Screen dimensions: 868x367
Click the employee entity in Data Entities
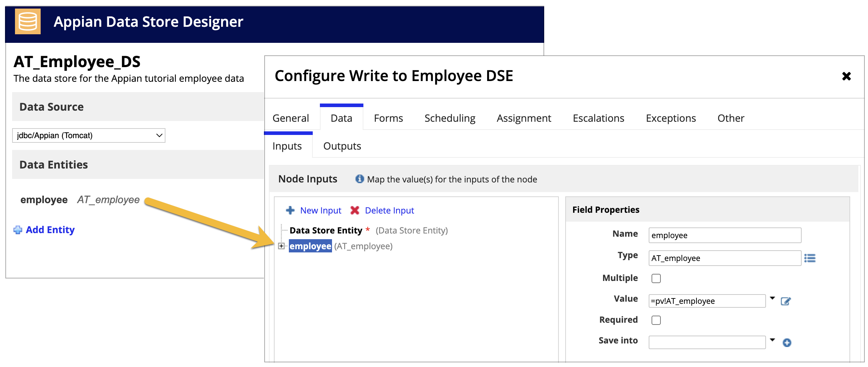pyautogui.click(x=44, y=200)
